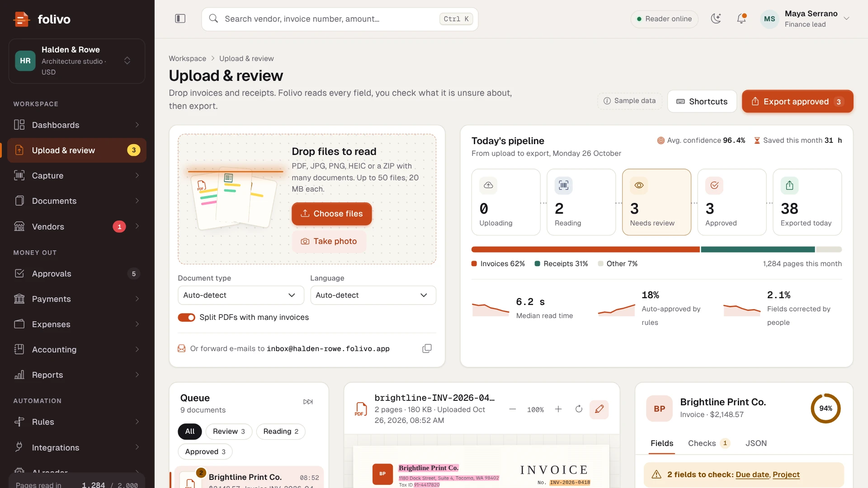The width and height of the screenshot is (868, 488).
Task: Expand the Capture sidebar item
Action: 77,175
